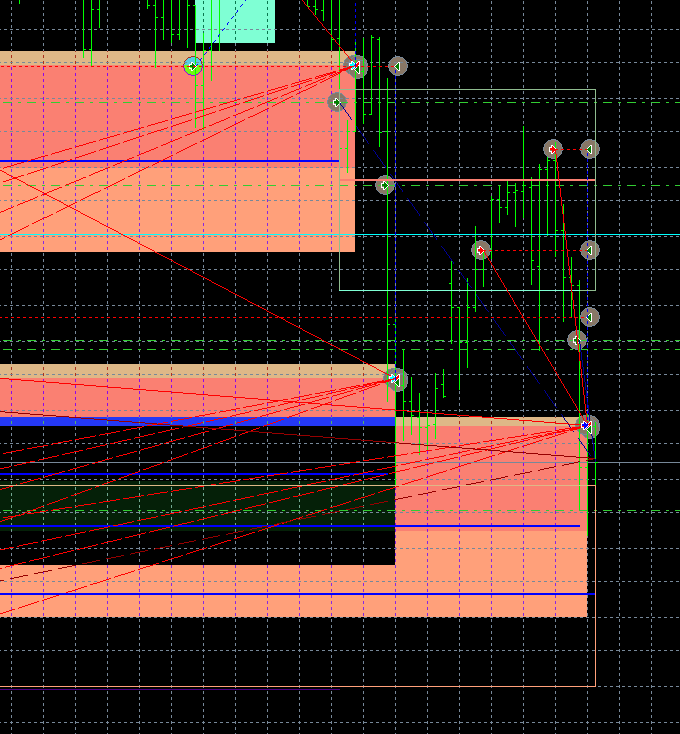Image resolution: width=680 pixels, height=734 pixels.
Task: Click green left-arrow marker joined by short red dashes to mint-rectangle convergence marker
Action: click(398, 66)
